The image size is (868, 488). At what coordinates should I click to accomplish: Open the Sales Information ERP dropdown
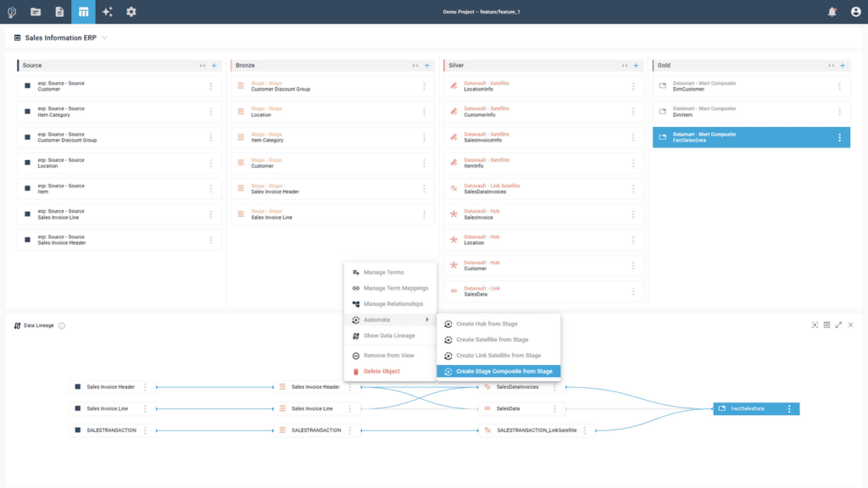(104, 37)
